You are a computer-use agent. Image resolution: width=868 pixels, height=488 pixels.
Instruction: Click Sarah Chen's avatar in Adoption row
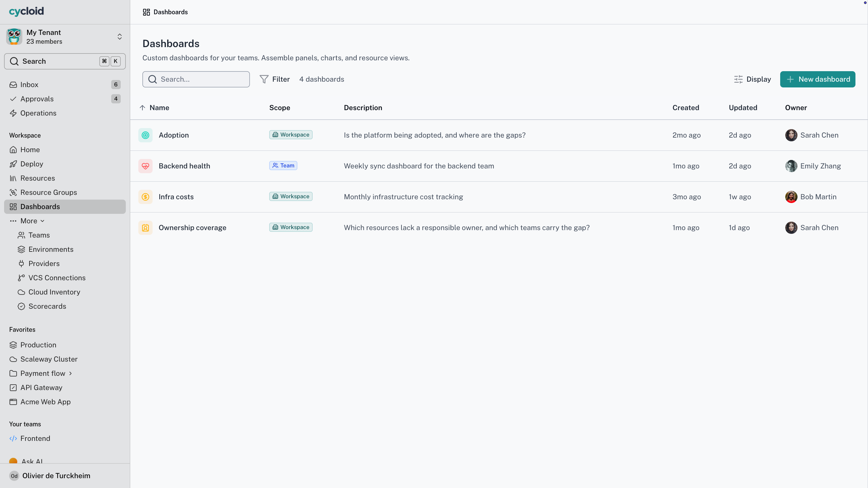click(791, 135)
